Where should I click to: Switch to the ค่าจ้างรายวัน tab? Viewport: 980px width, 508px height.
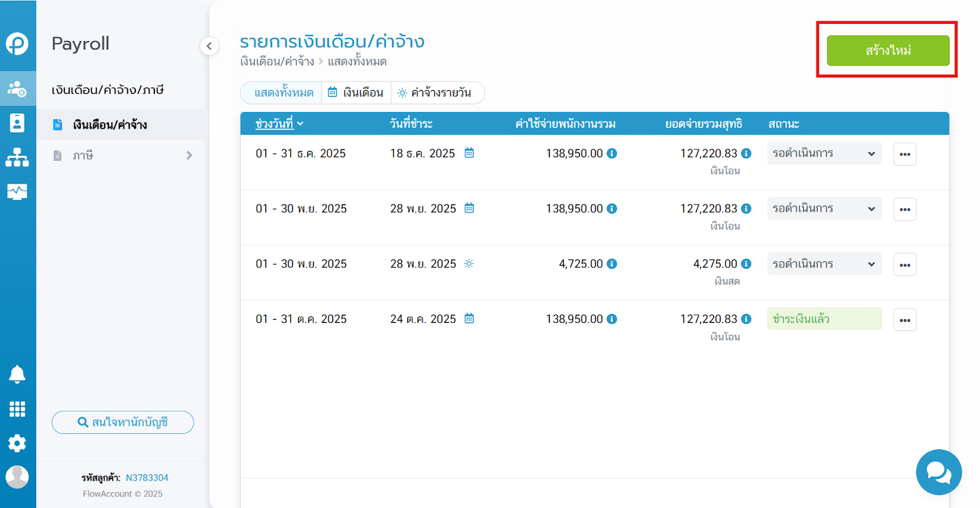coord(434,92)
